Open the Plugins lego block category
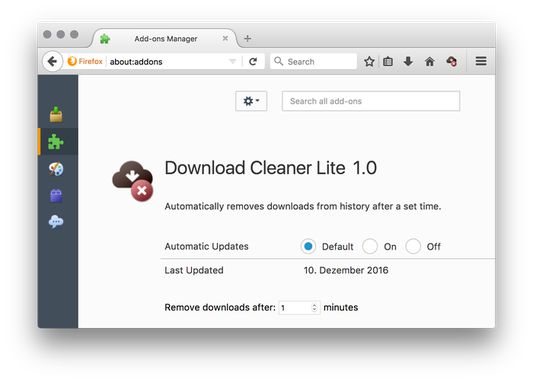This screenshot has width=533, height=382. (x=56, y=195)
